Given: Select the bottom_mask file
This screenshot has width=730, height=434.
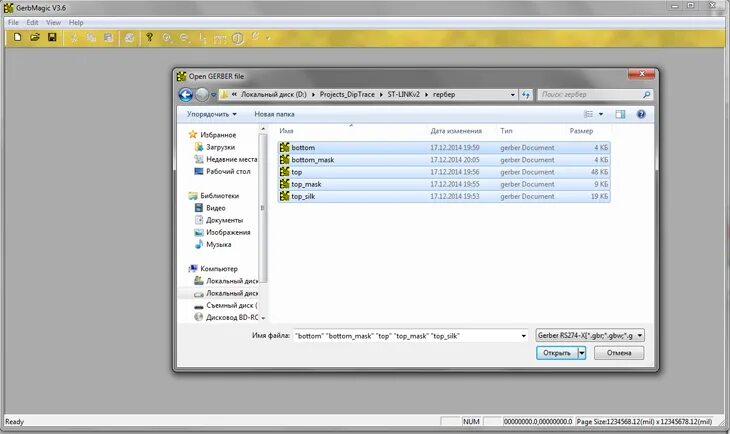Looking at the screenshot, I should [444, 160].
